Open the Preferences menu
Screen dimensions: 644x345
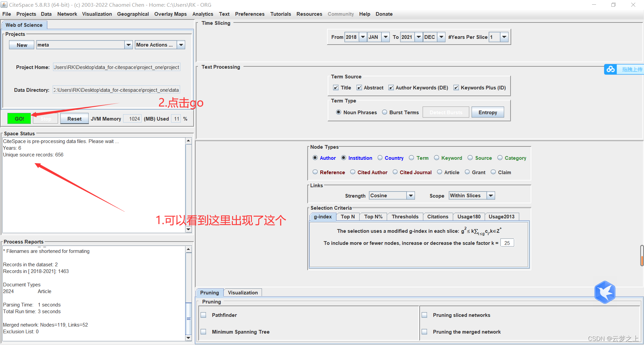click(250, 14)
